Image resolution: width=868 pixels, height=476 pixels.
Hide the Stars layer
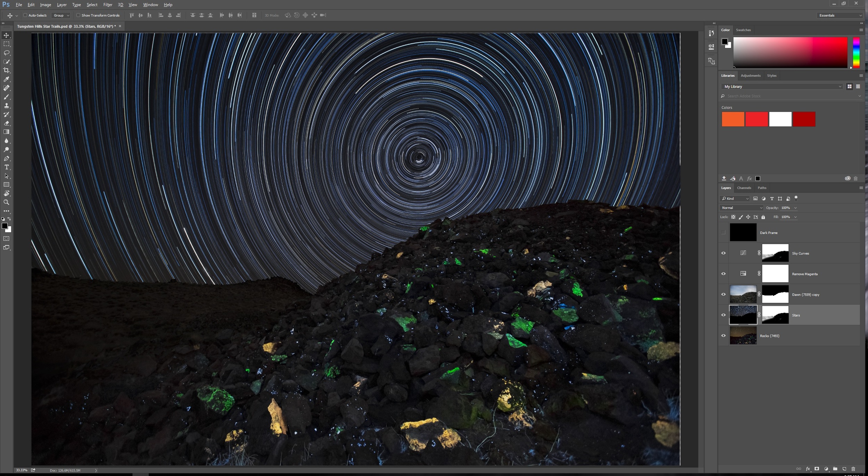point(724,315)
